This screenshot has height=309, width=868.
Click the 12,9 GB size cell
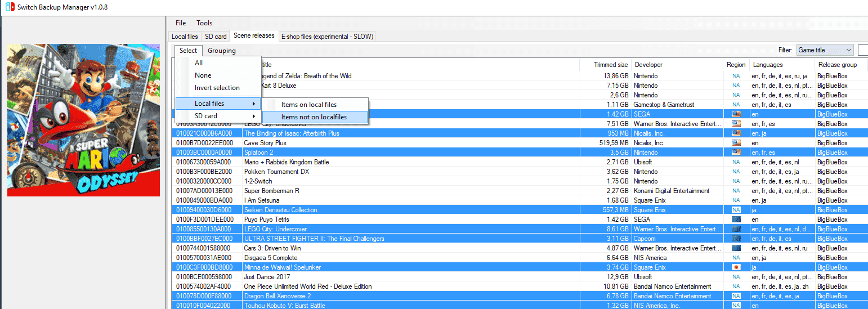[605, 277]
